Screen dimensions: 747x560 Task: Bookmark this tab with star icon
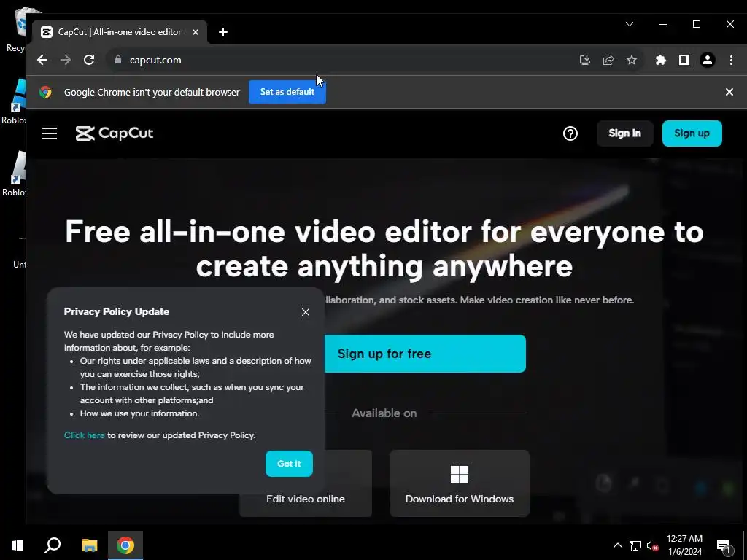tap(631, 60)
